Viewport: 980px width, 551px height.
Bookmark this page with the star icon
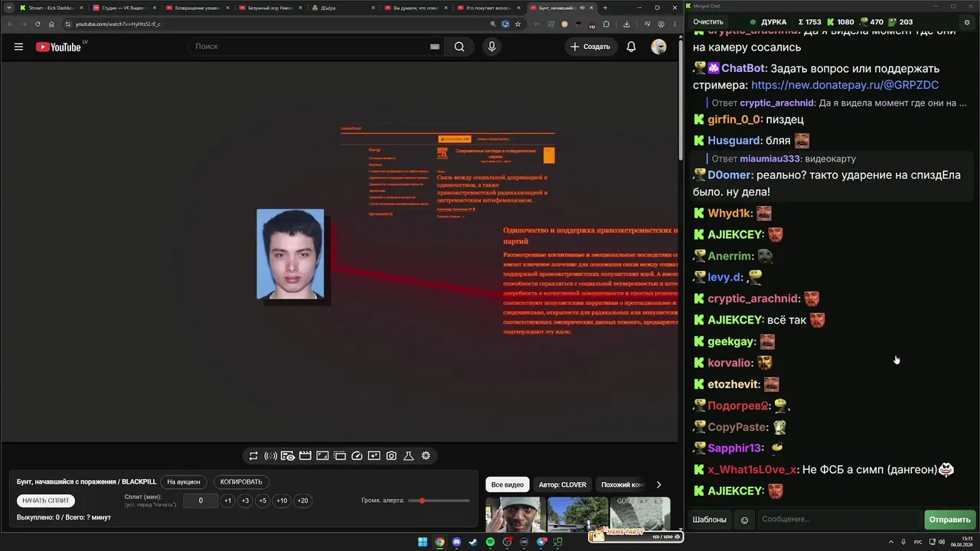[x=518, y=24]
